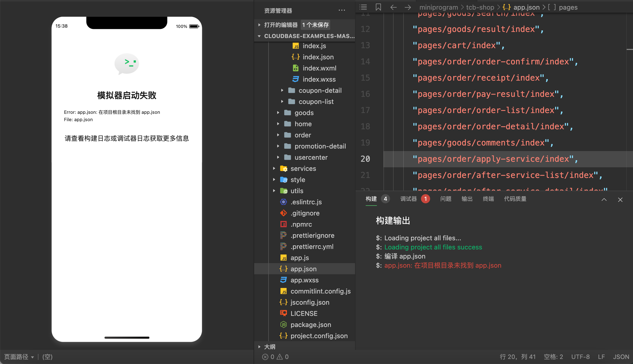Expand the 打开的编辑器 section
This screenshot has height=364, width=633.
[x=259, y=25]
